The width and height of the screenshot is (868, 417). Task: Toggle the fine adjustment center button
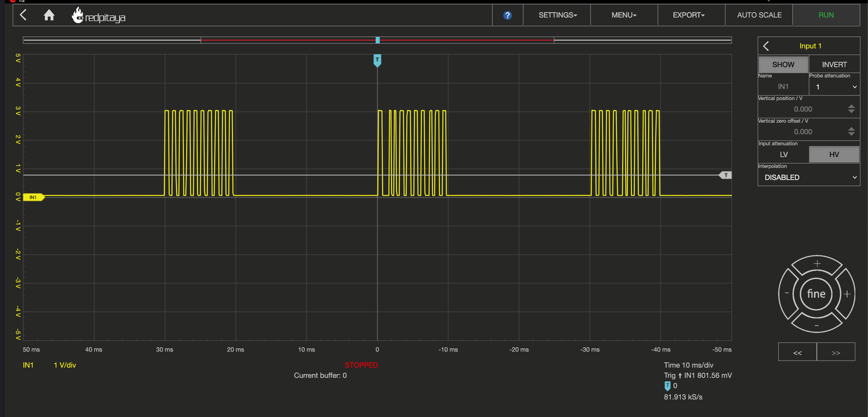816,294
